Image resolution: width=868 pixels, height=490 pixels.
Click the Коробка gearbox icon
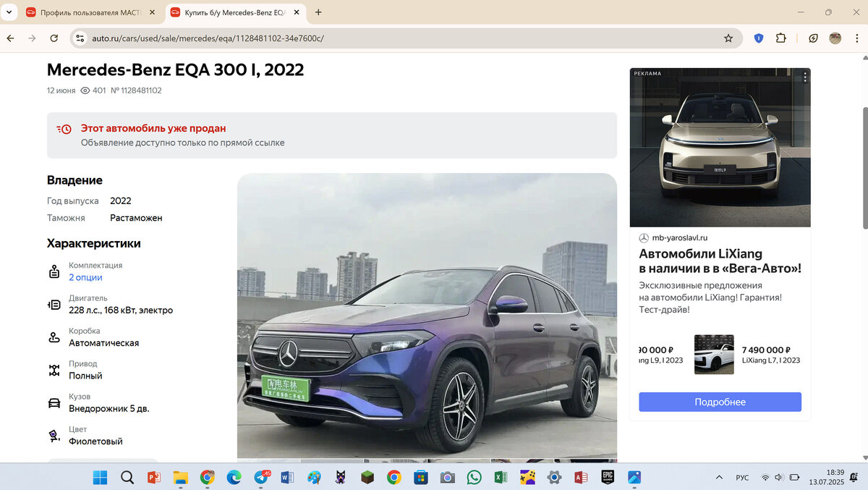pyautogui.click(x=54, y=337)
